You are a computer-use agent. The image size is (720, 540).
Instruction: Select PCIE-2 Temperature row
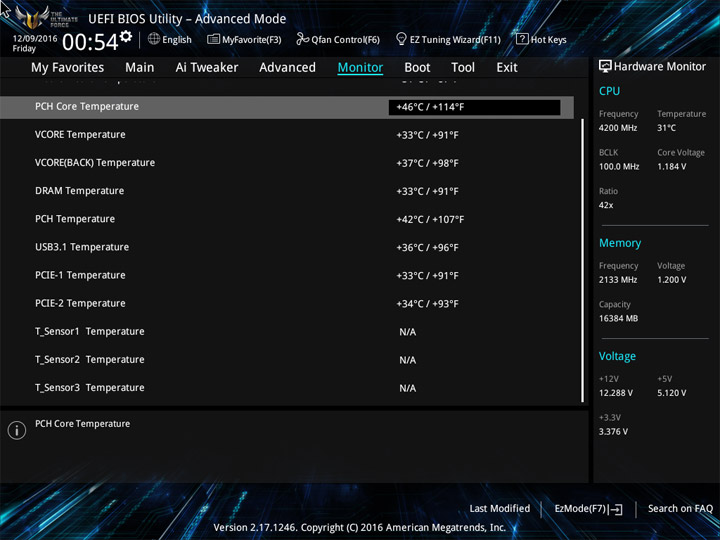click(287, 304)
